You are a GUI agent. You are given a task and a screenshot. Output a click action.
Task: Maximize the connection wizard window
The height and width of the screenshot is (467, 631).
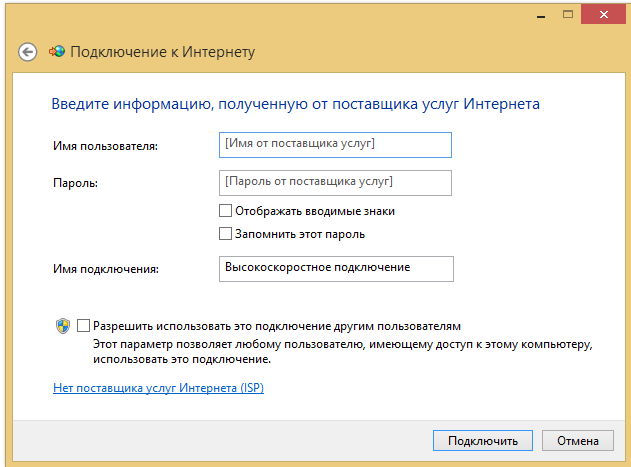[566, 13]
